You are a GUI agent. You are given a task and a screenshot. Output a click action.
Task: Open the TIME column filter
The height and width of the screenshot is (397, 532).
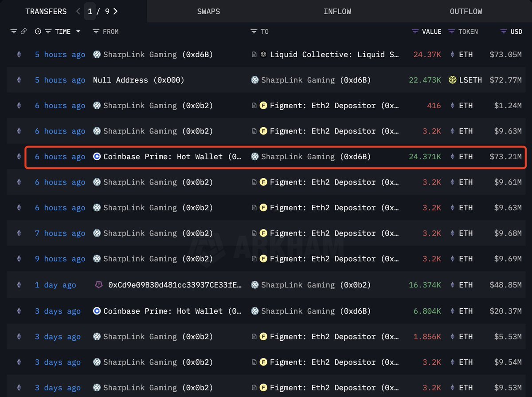pyautogui.click(x=48, y=31)
